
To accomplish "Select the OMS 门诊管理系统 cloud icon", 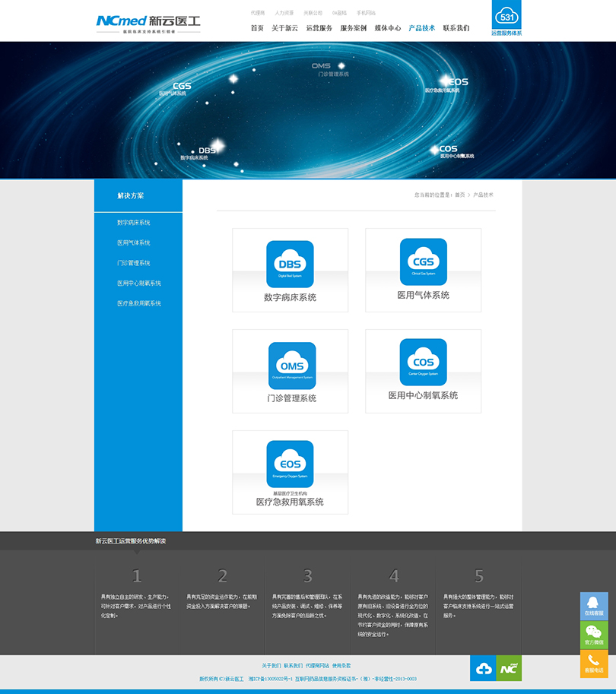I will [x=291, y=366].
